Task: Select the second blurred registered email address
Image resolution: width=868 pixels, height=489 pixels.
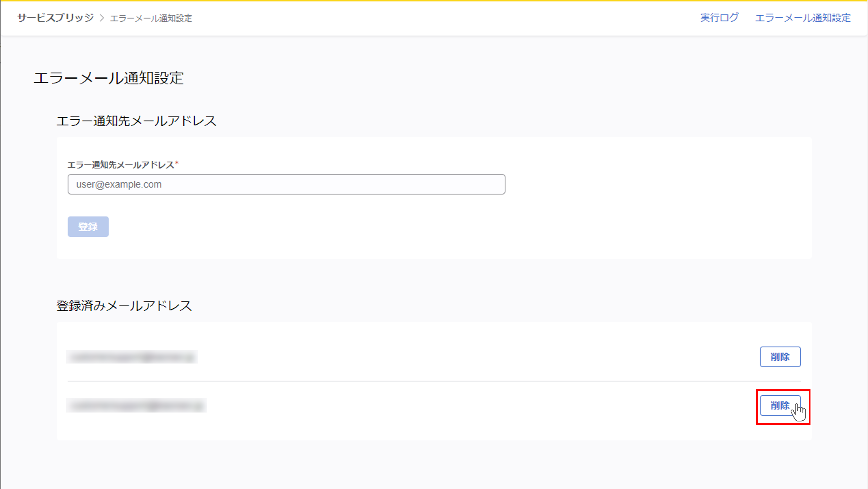Action: pyautogui.click(x=136, y=405)
